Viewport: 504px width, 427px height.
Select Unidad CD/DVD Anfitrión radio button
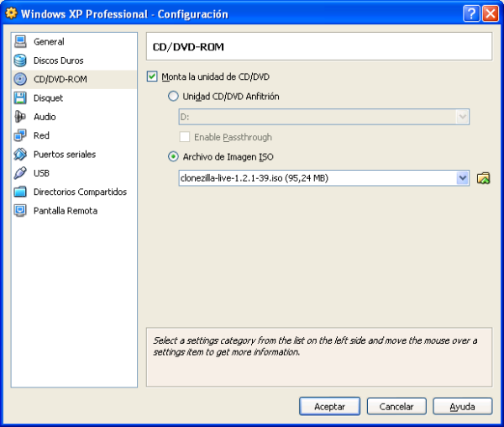click(x=174, y=97)
